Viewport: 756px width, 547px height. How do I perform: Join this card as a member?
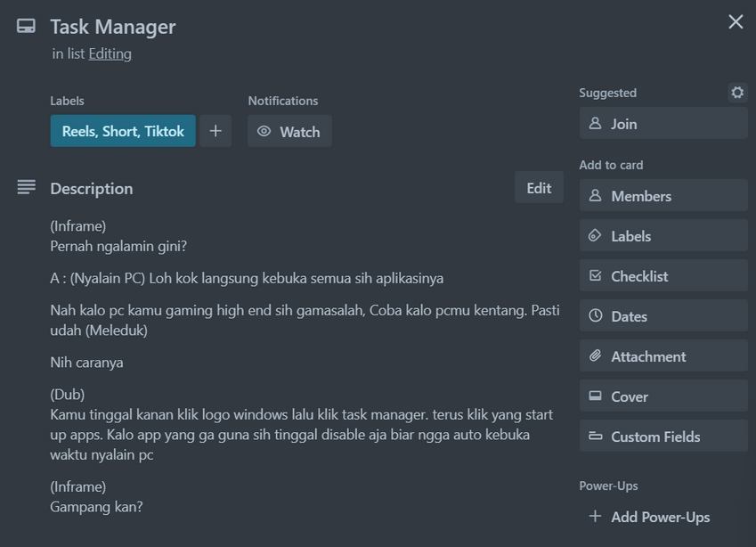pyautogui.click(x=663, y=124)
